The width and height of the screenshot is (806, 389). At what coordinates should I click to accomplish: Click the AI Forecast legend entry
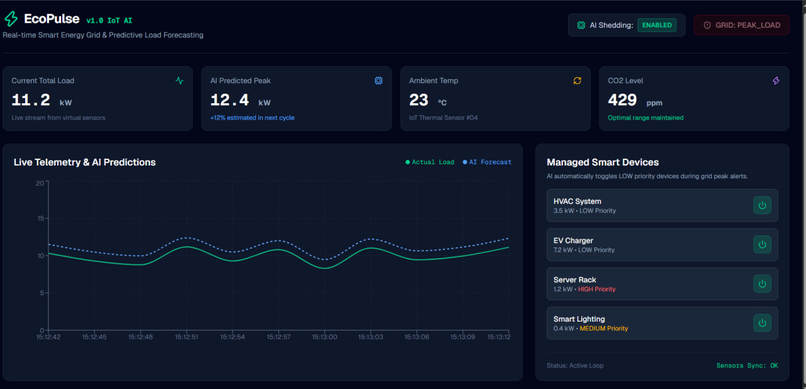487,162
